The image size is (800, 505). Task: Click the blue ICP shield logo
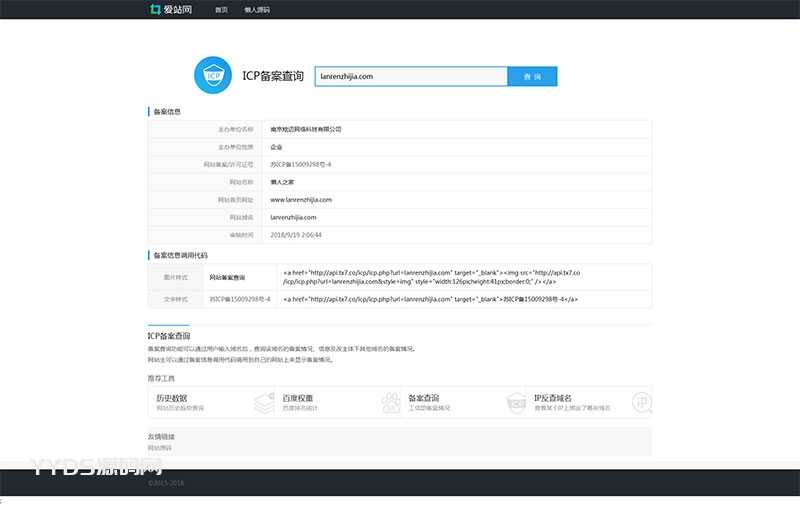point(213,75)
